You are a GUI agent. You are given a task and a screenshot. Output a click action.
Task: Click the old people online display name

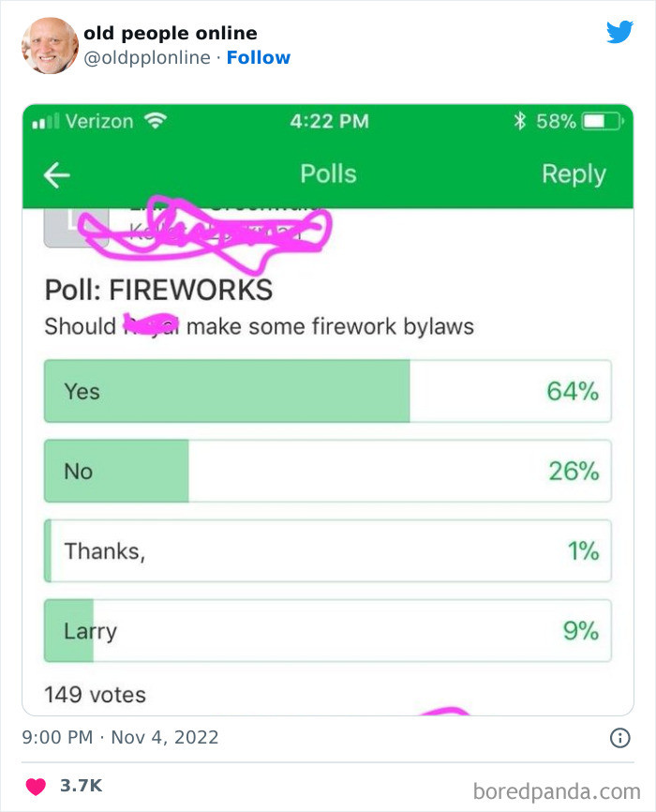click(x=171, y=33)
